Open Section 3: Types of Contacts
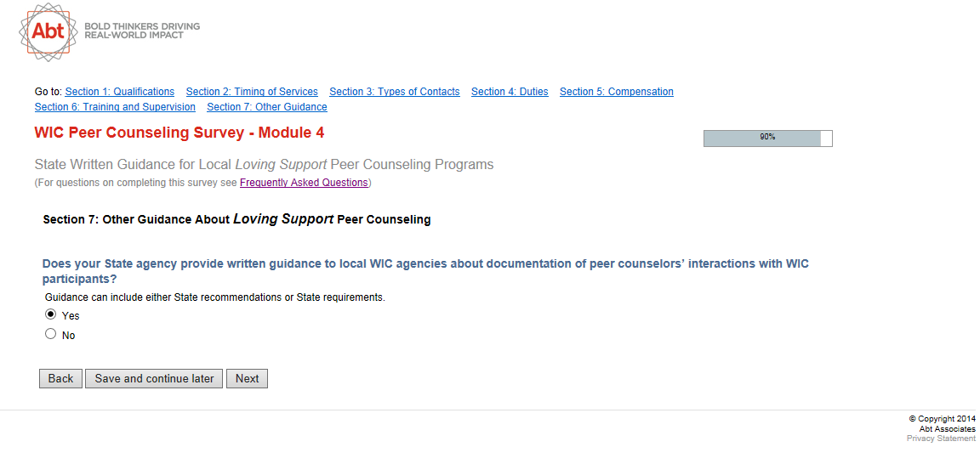Image resolution: width=980 pixels, height=464 pixels. click(394, 92)
